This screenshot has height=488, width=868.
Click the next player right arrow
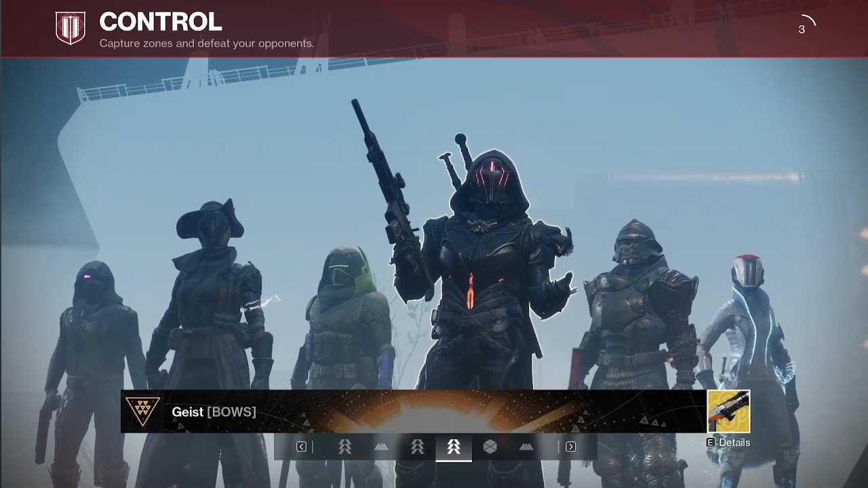(570, 447)
